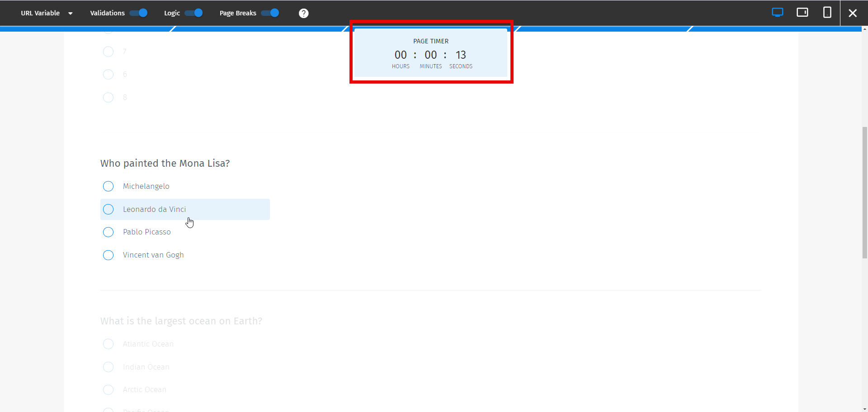This screenshot has width=868, height=412.
Task: Select the Arctic Ocean option
Action: pyautogui.click(x=108, y=390)
